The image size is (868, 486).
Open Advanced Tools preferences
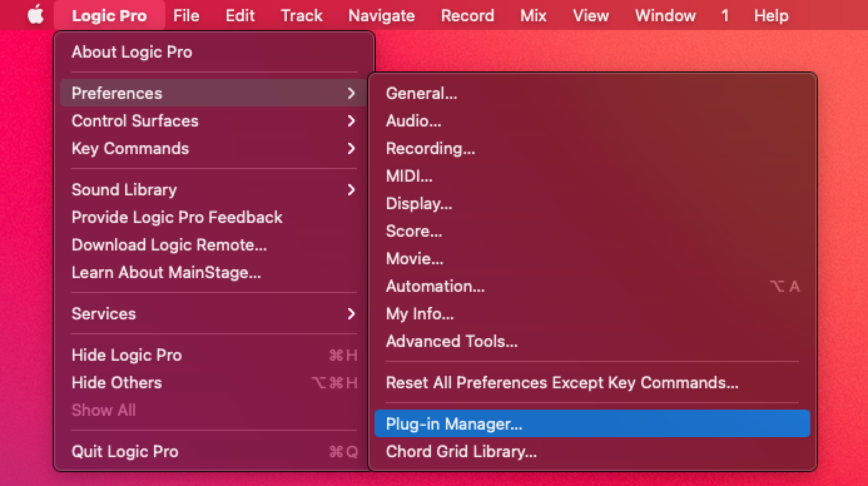(592, 341)
